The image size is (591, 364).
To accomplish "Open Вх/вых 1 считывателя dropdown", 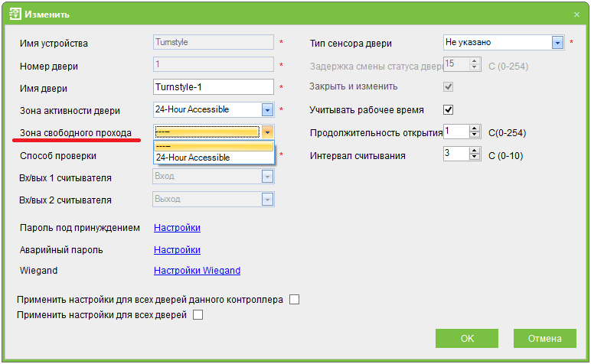I will click(267, 177).
